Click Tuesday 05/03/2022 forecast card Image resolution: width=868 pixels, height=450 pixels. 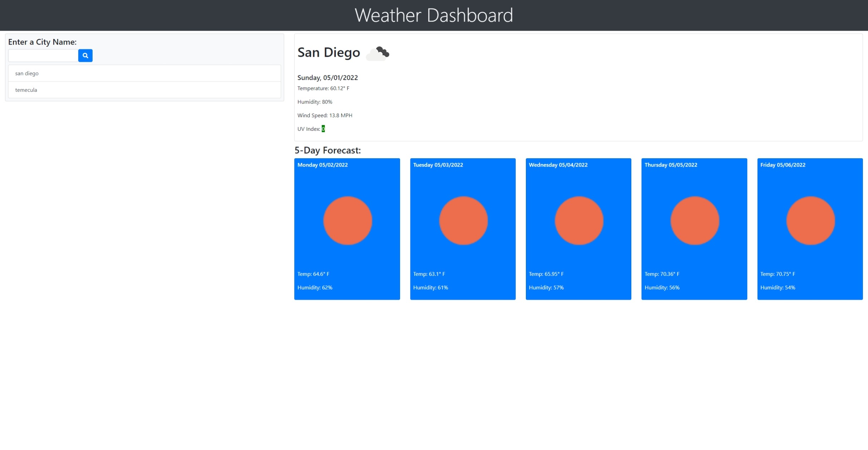click(463, 229)
